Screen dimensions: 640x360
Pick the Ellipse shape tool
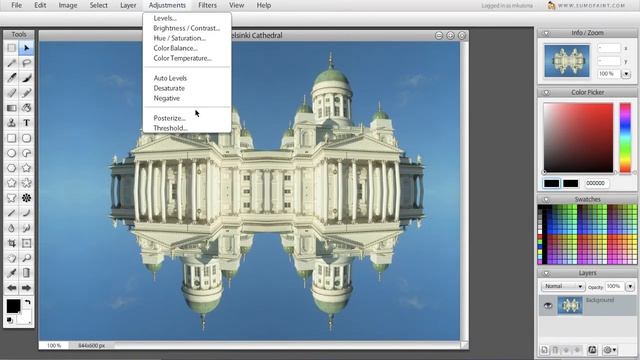coord(11,153)
